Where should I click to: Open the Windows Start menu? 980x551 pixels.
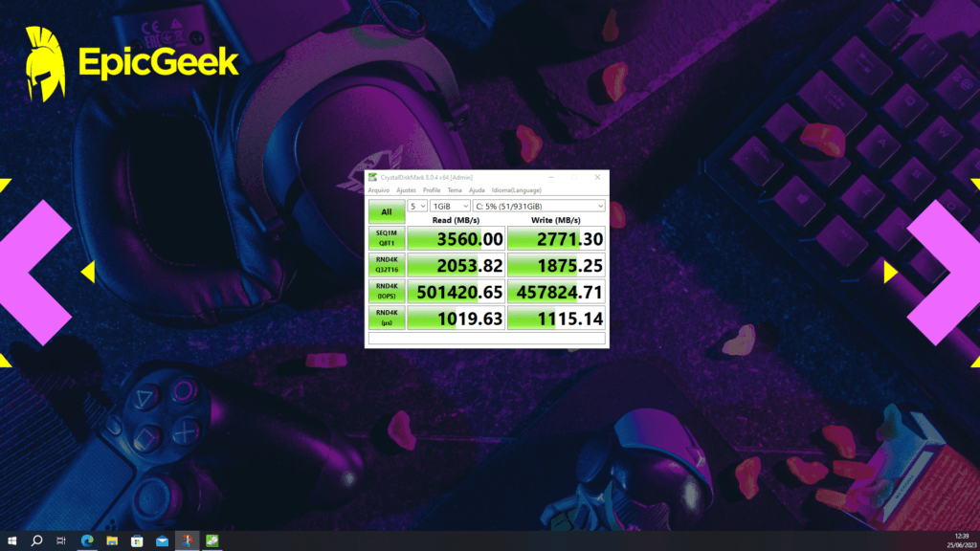(x=11, y=540)
